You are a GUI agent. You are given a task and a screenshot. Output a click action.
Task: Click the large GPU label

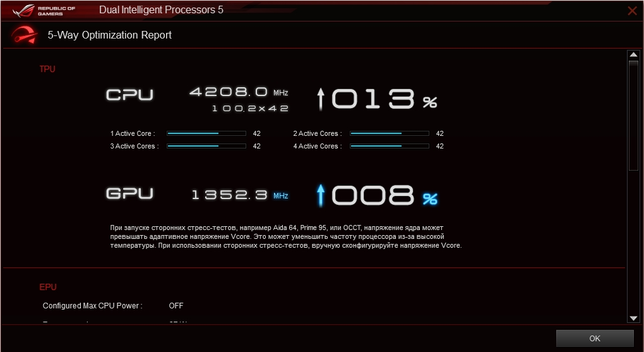(129, 193)
